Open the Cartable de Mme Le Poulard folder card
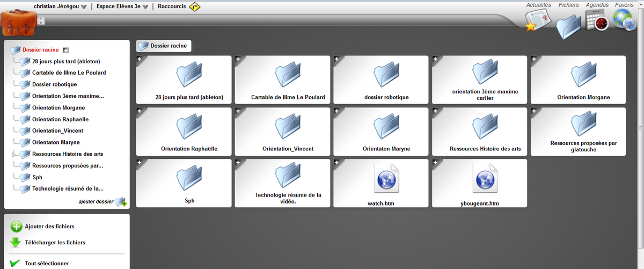The image size is (644, 269). tap(282, 79)
